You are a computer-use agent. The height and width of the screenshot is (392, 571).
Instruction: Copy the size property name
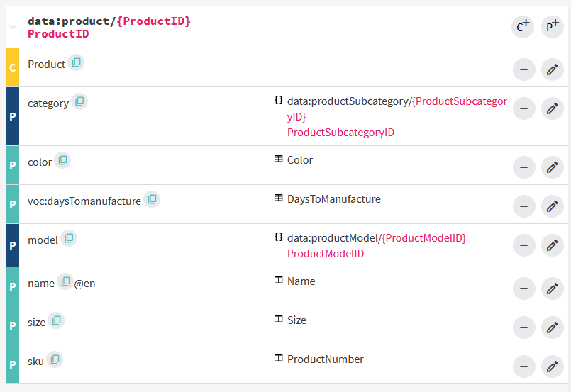click(56, 320)
